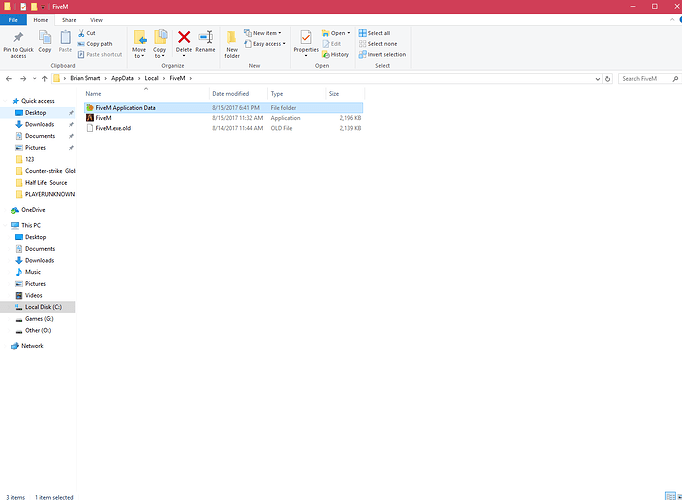This screenshot has width=682, height=500.
Task: Open recent locations dropdown arrow
Action: pos(34,79)
